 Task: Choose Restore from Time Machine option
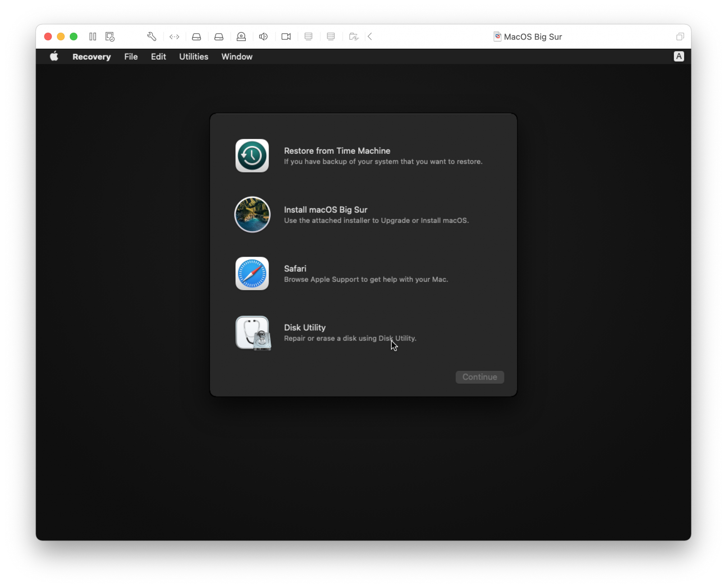click(337, 151)
